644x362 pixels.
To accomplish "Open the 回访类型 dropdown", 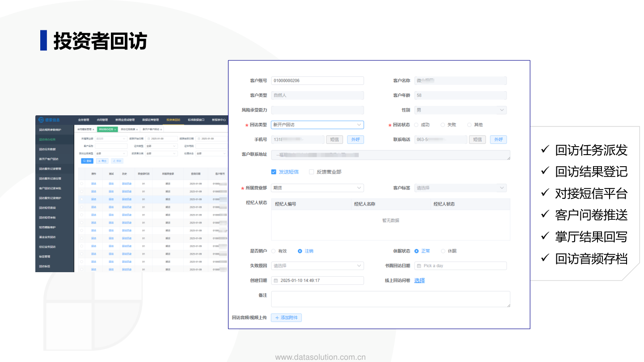I will pyautogui.click(x=318, y=125).
